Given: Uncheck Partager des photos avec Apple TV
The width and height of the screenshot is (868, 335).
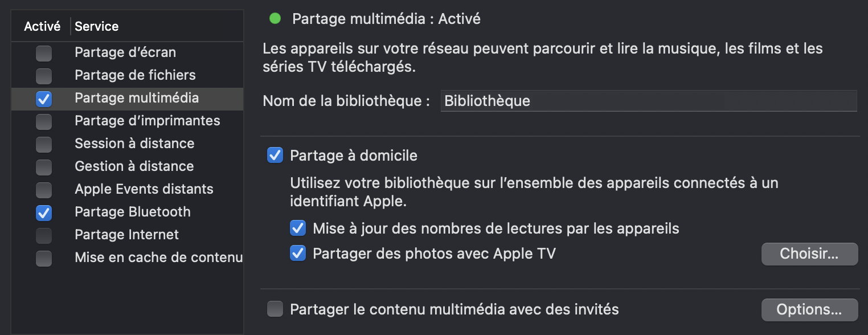Looking at the screenshot, I should (x=298, y=254).
